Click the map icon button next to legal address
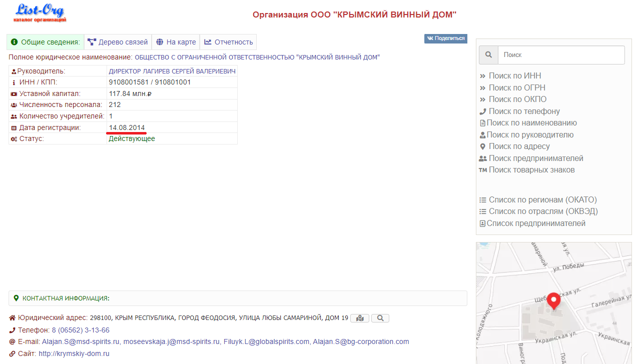This screenshot has height=364, width=643. tap(360, 318)
